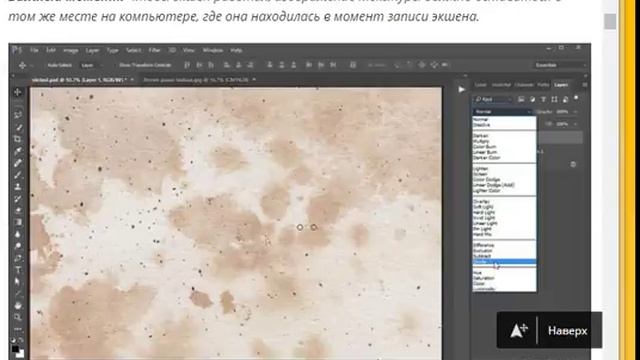This screenshot has width=640, height=360.
Task: Click the browser page scrollbar thumb
Action: point(610,21)
